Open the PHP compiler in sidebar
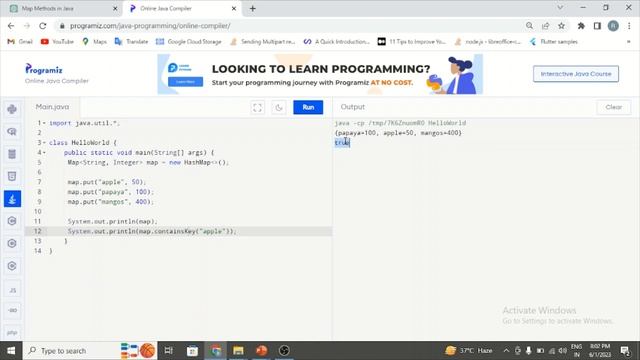 [12, 333]
